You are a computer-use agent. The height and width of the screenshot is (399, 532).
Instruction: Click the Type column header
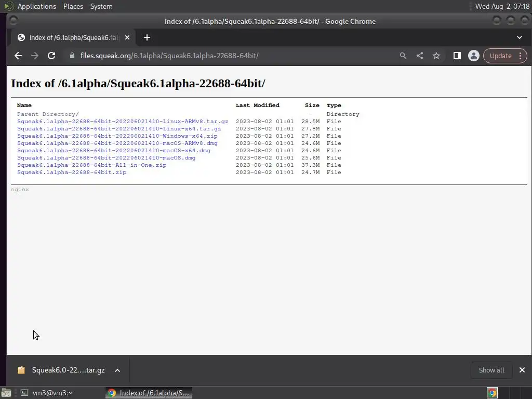click(334, 105)
